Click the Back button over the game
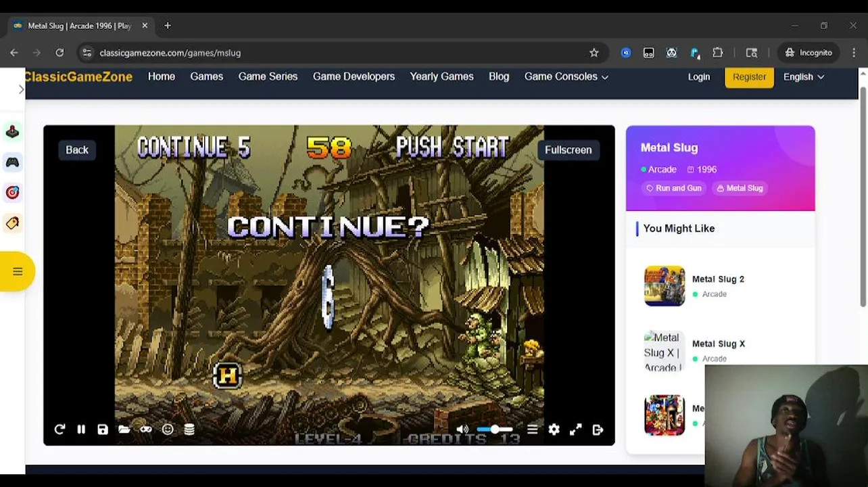The height and width of the screenshot is (487, 868). coord(77,150)
